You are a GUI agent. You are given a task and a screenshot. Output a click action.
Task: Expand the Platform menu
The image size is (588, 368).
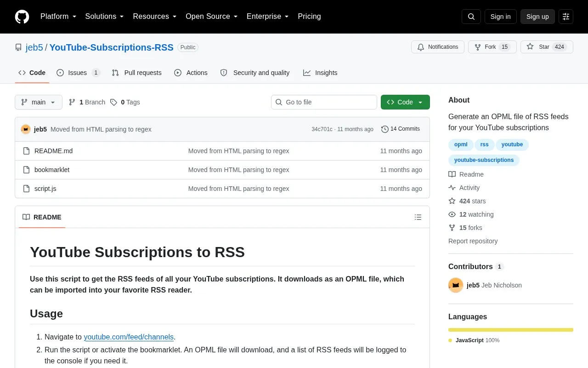click(58, 17)
